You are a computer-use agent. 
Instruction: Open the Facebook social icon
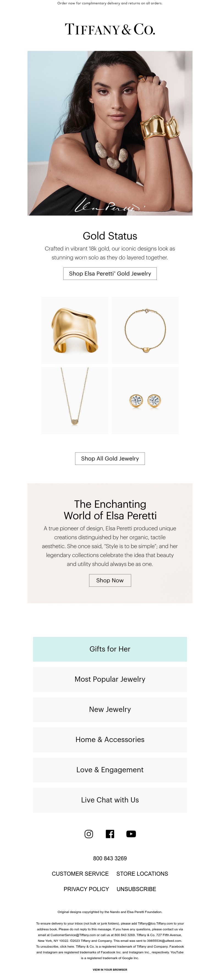pyautogui.click(x=110, y=834)
